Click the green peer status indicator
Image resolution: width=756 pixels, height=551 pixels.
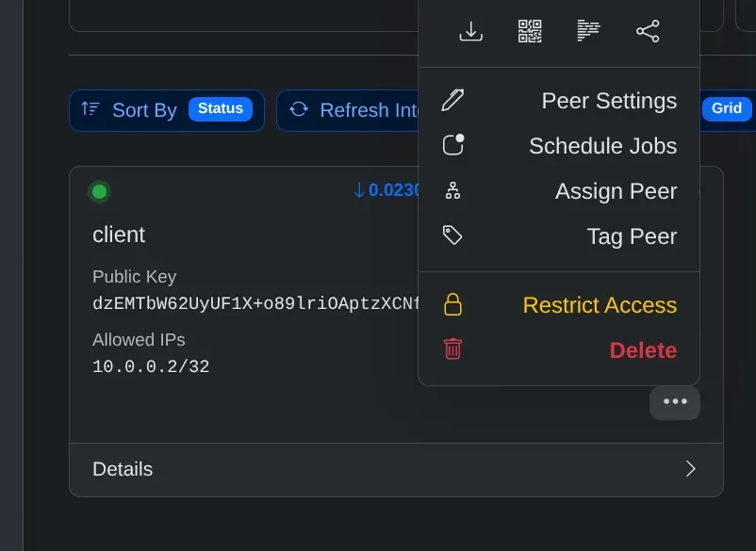click(99, 192)
